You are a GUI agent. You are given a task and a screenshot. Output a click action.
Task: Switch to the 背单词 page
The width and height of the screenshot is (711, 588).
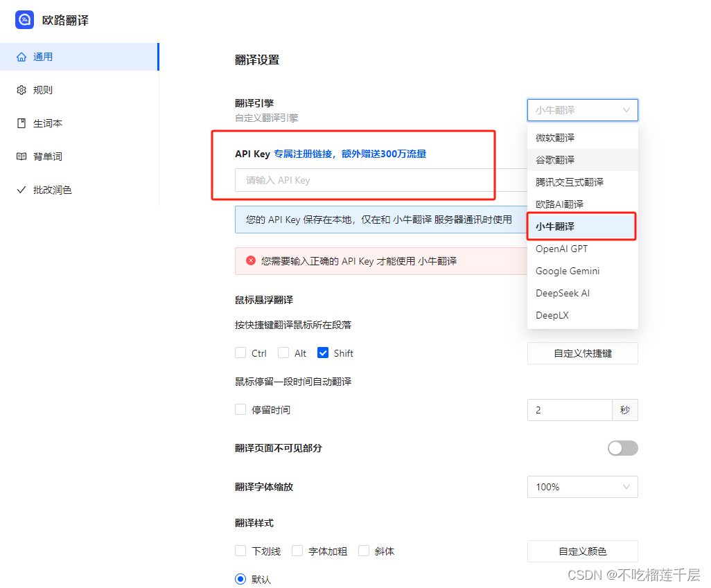(x=80, y=157)
